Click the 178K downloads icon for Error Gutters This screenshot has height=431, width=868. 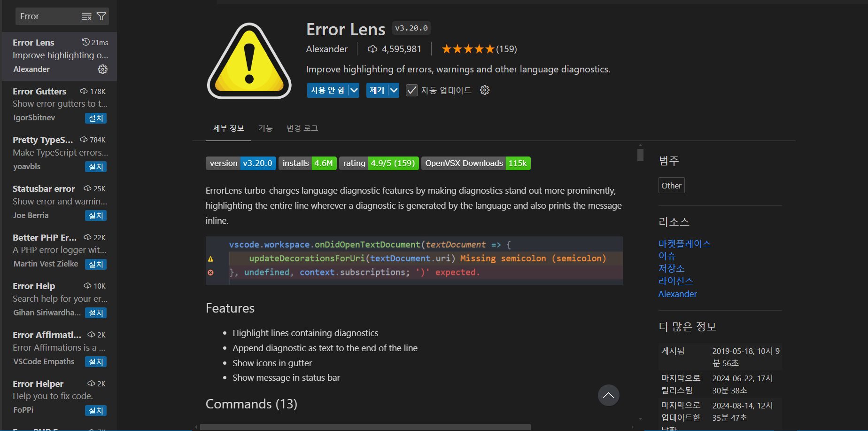click(x=84, y=91)
